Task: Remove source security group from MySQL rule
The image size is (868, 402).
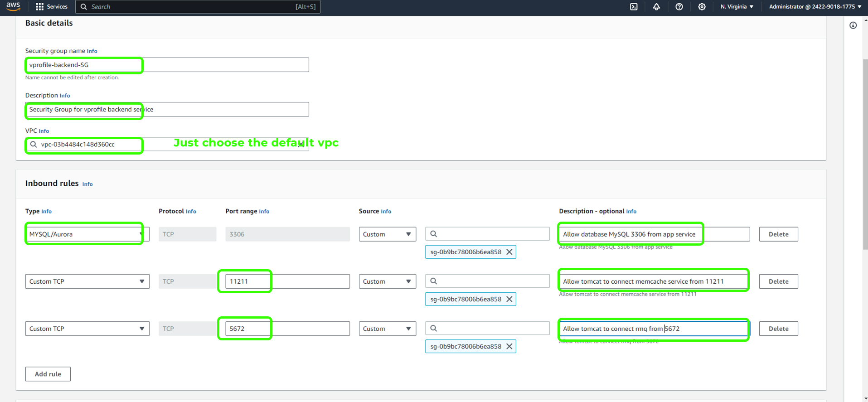Action: coord(509,252)
